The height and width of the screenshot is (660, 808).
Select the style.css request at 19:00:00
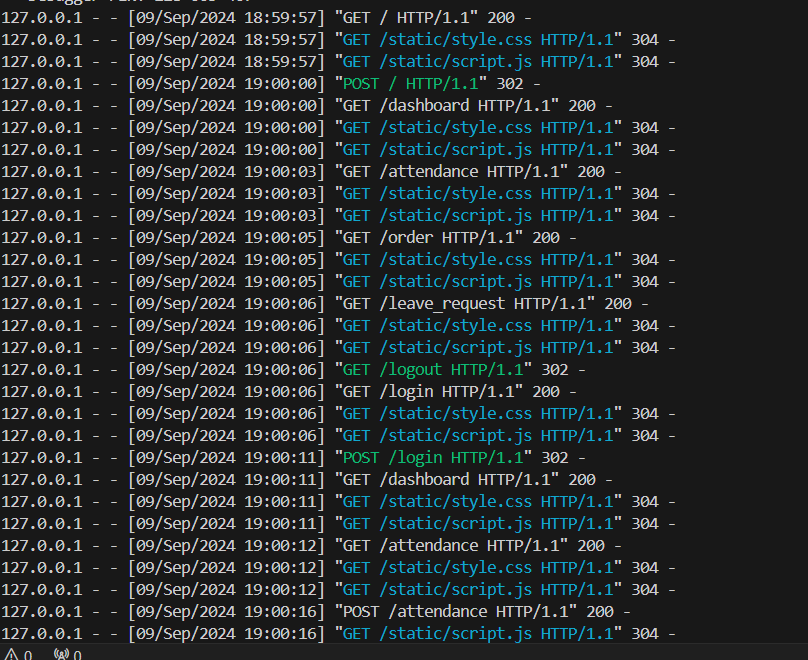coord(339,128)
